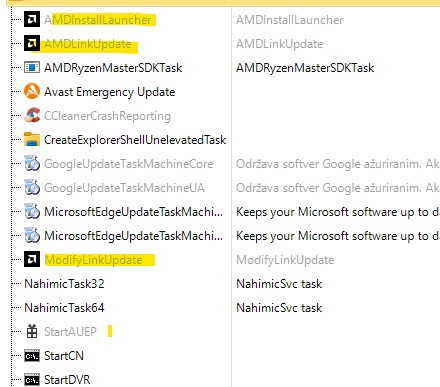The width and height of the screenshot is (440, 387).
Task: Select the NahimicTask64 entry
Action: (64, 308)
